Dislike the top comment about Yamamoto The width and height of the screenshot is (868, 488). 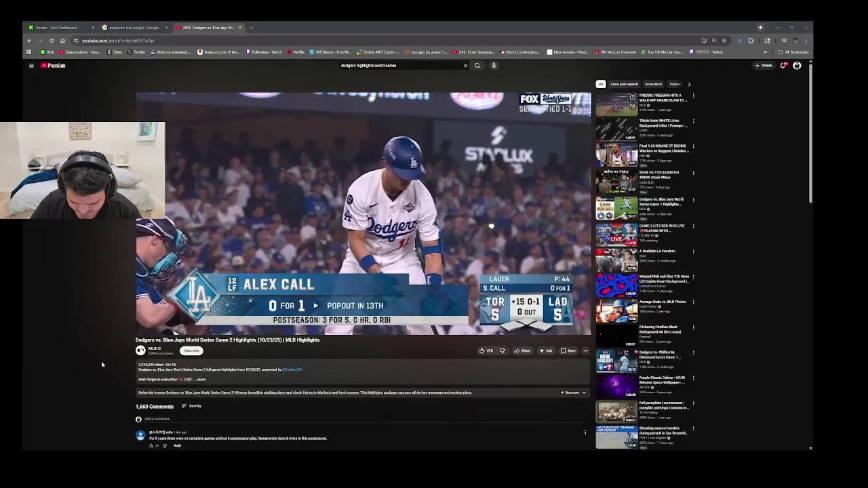(x=164, y=445)
